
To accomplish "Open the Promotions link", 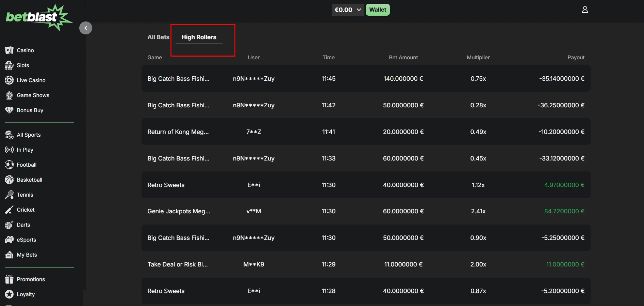I will (31, 279).
